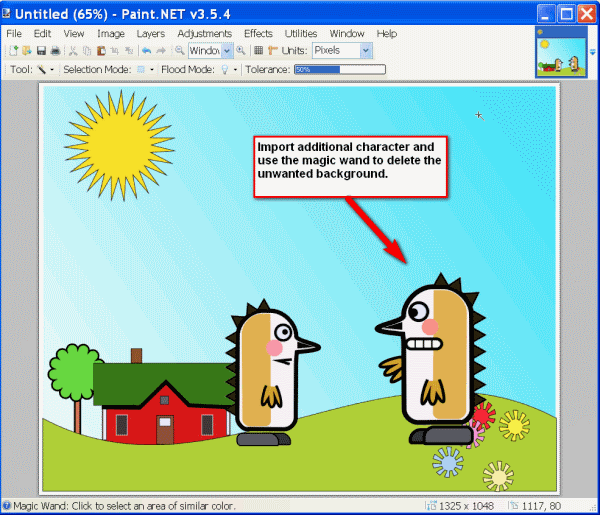Open the Edit menu
The image size is (600, 515).
42,34
